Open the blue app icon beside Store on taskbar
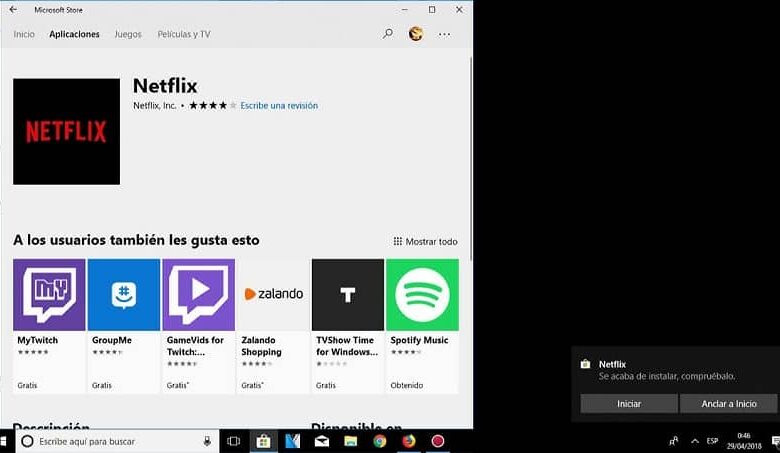 [x=292, y=441]
